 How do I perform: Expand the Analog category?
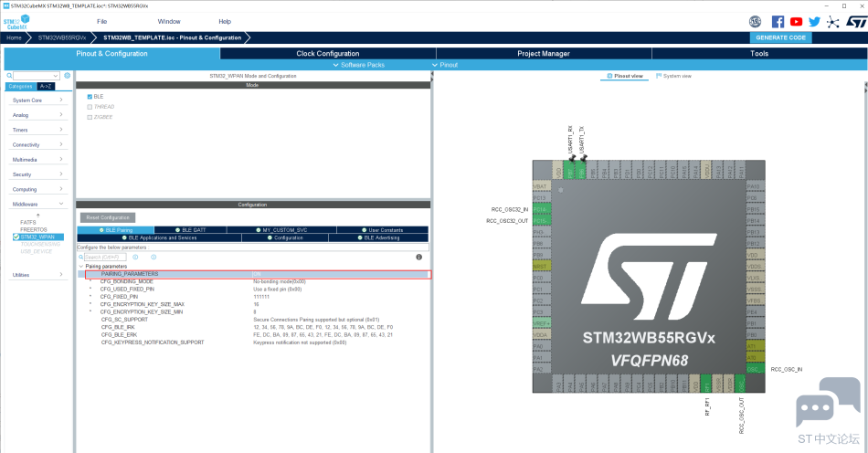pos(37,115)
